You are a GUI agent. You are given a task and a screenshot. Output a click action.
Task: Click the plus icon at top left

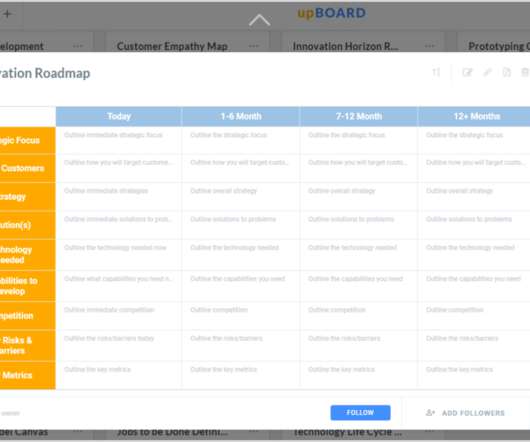click(7, 14)
